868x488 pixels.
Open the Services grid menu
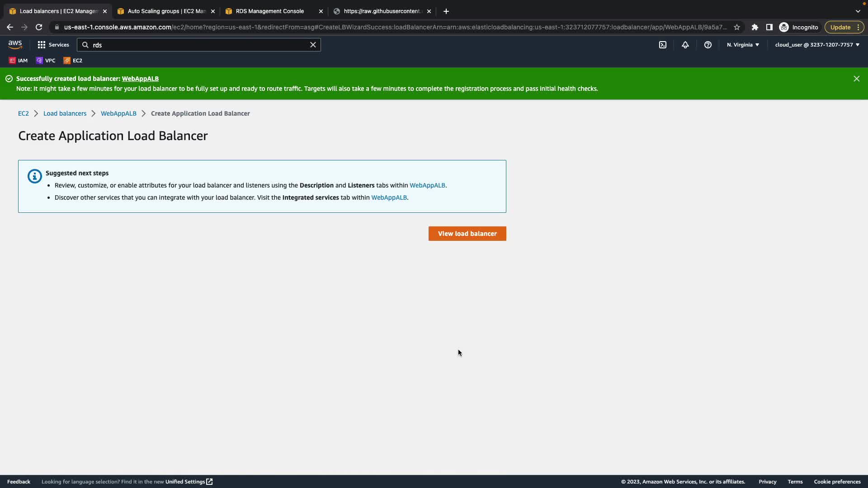click(53, 45)
